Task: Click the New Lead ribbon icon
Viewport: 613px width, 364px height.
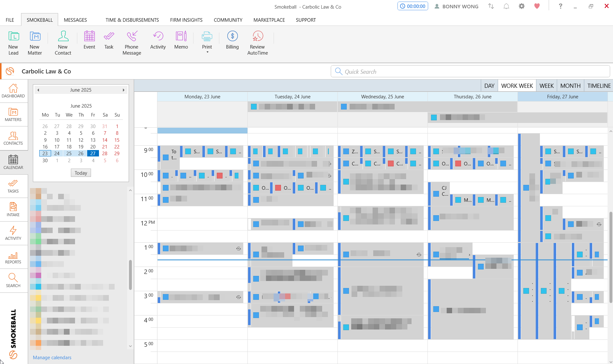Action: (x=13, y=43)
